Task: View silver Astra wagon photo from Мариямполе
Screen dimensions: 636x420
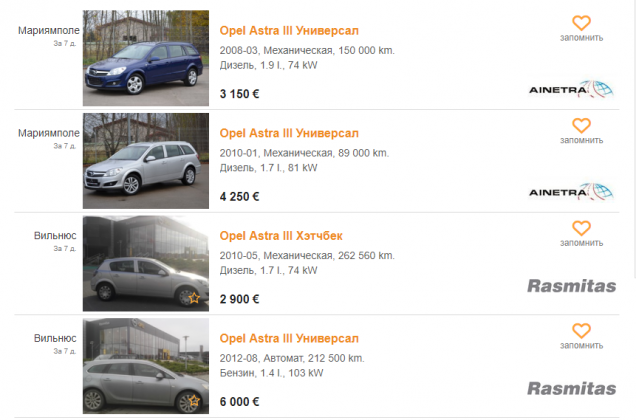Action: tap(146, 161)
